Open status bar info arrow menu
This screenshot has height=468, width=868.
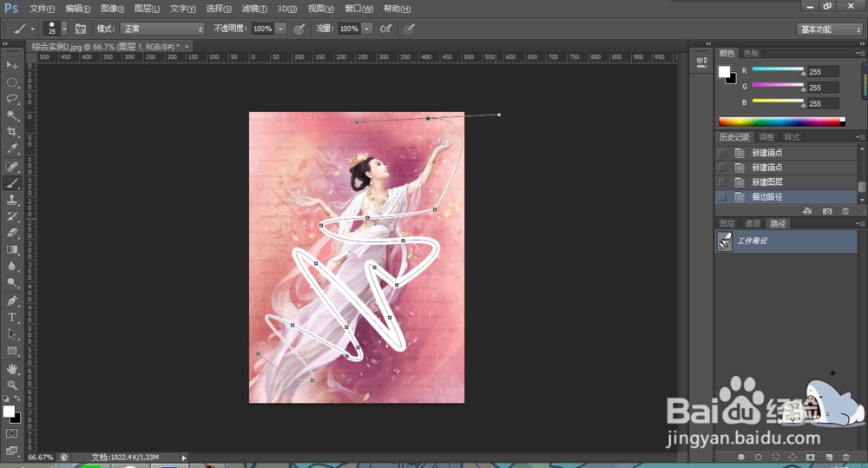pyautogui.click(x=184, y=458)
